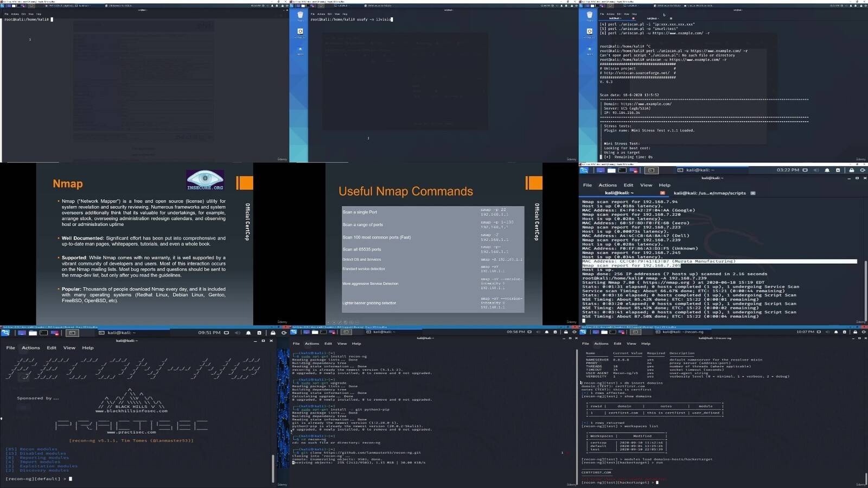
Task: Open Actions menu in 09:58 PM terminal
Action: pos(312,344)
